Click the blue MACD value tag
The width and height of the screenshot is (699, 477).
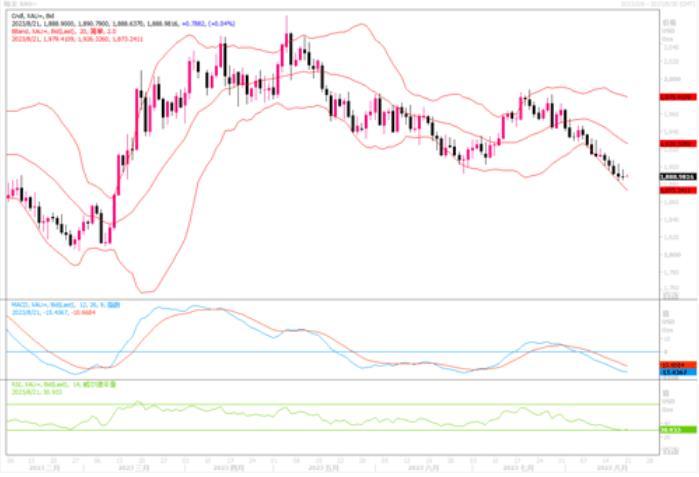click(x=672, y=372)
